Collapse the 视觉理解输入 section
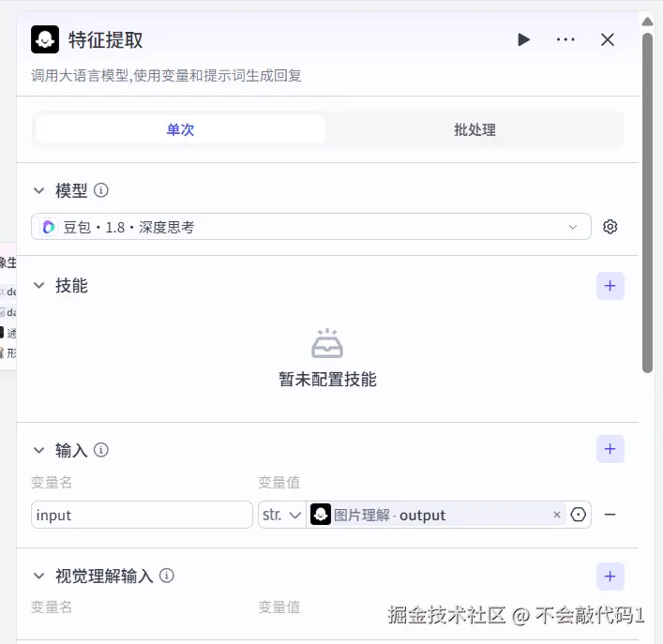This screenshot has height=644, width=663. 38,576
